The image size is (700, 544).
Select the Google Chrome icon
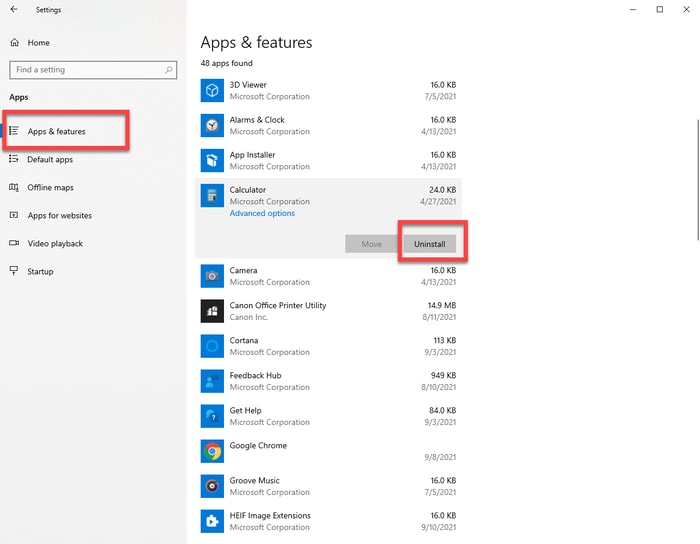(x=212, y=451)
